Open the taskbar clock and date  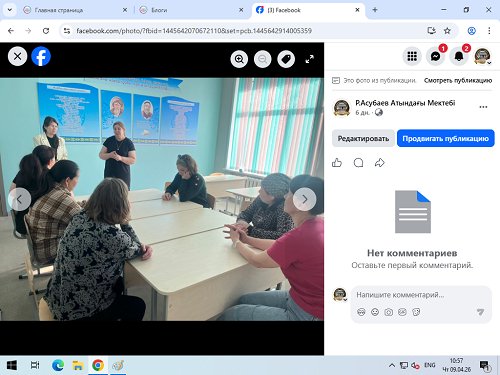pos(456,365)
